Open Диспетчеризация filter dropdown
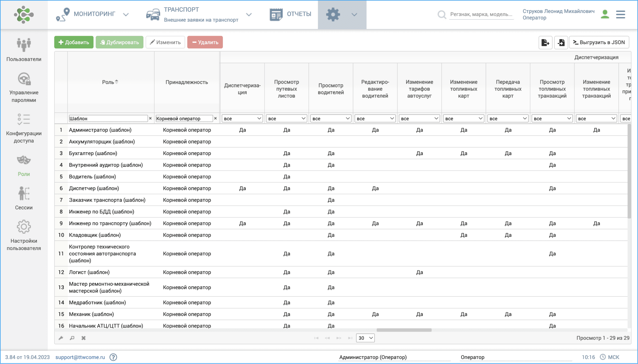Screen dimensions: 638x364 [x=242, y=119]
